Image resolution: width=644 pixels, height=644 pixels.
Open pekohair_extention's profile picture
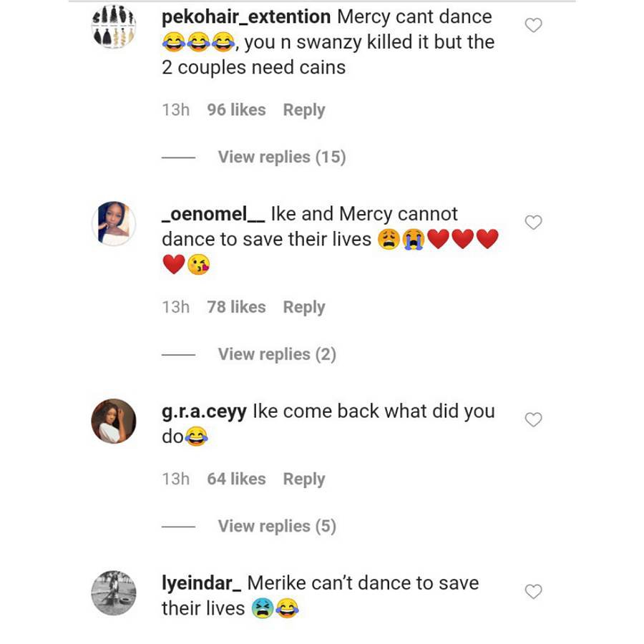(114, 26)
